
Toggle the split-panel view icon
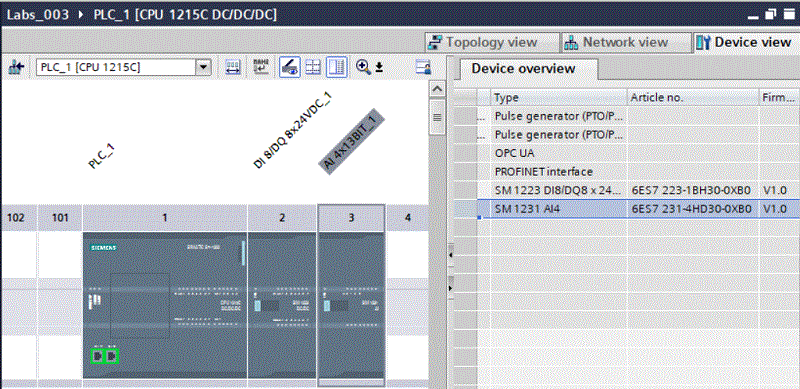click(x=337, y=67)
